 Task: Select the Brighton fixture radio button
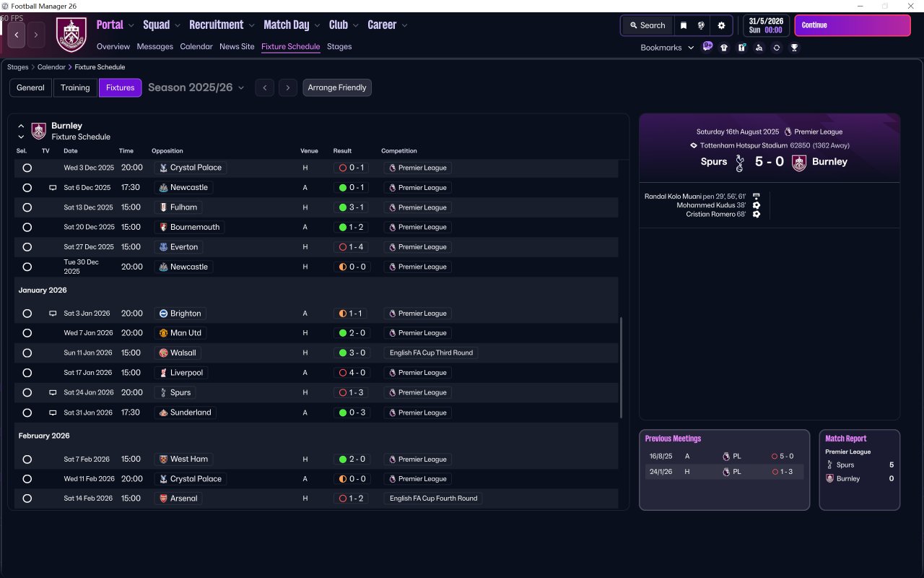click(27, 314)
